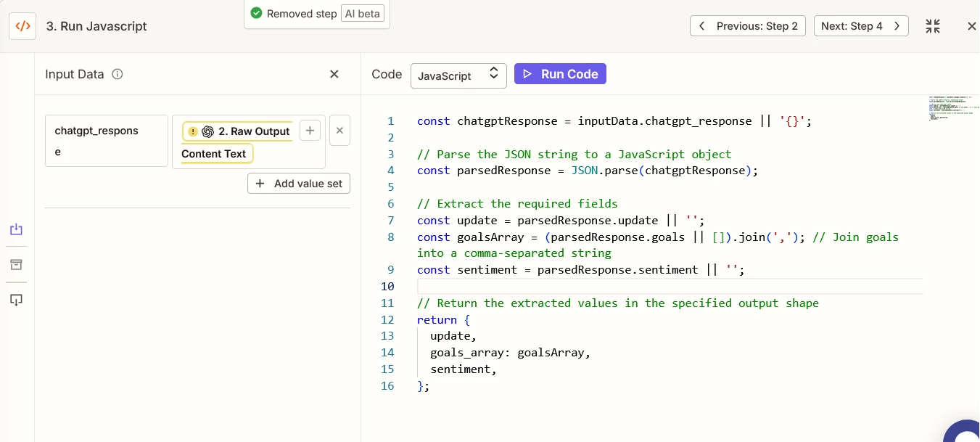Collapse the step editor view
980x442 pixels.
pos(933,26)
